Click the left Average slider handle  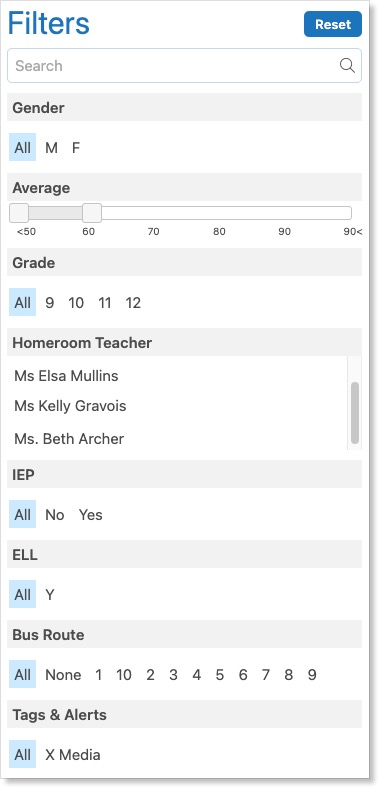(19, 213)
